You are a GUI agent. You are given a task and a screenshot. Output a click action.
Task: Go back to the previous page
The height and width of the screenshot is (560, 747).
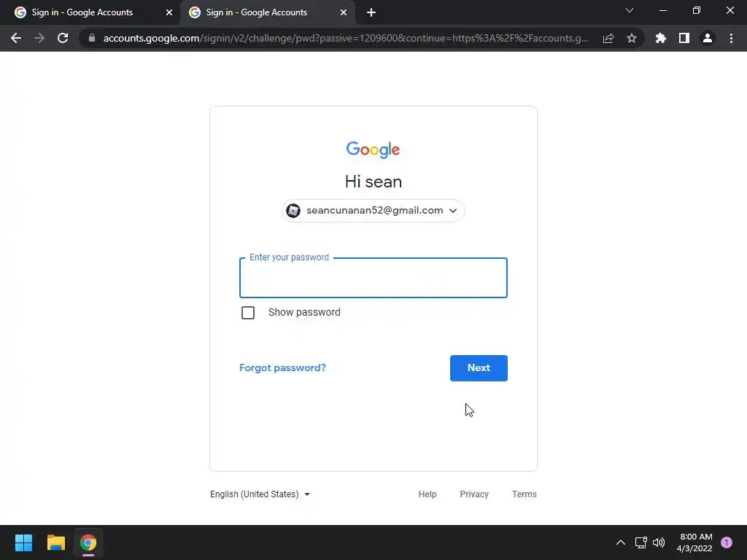click(x=16, y=38)
